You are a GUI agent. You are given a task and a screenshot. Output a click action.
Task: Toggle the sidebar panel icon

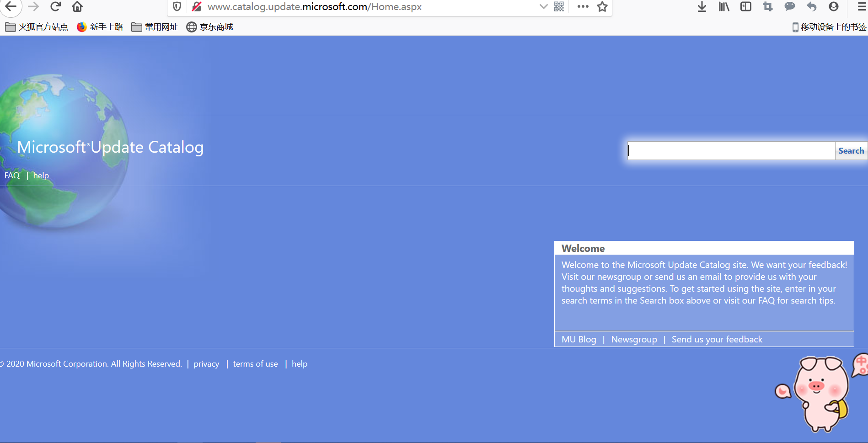coord(746,6)
